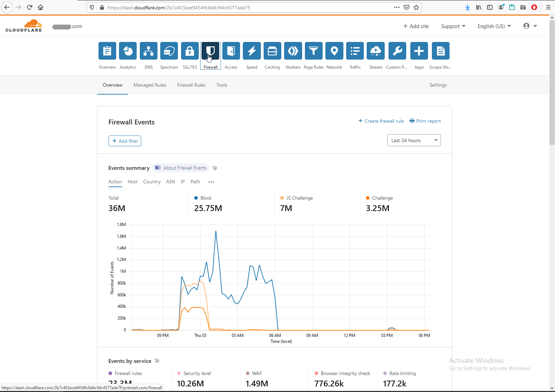Screen dimensions: 555x392
Task: Open the Workers icon
Action: [x=293, y=51]
